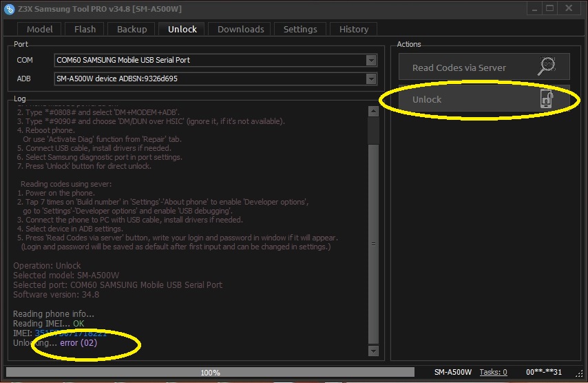Go to the Downloads tab
588x383 pixels.
[241, 29]
